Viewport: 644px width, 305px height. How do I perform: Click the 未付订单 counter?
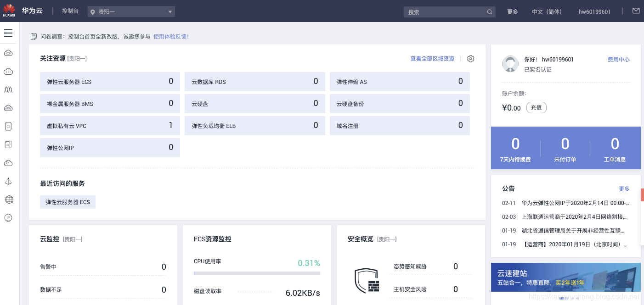point(565,150)
